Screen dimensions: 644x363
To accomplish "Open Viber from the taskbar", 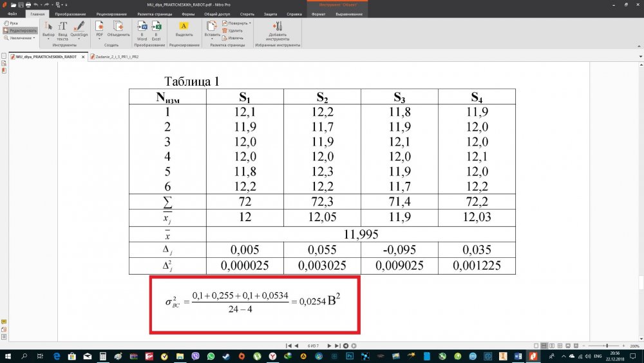I will (x=196, y=356).
